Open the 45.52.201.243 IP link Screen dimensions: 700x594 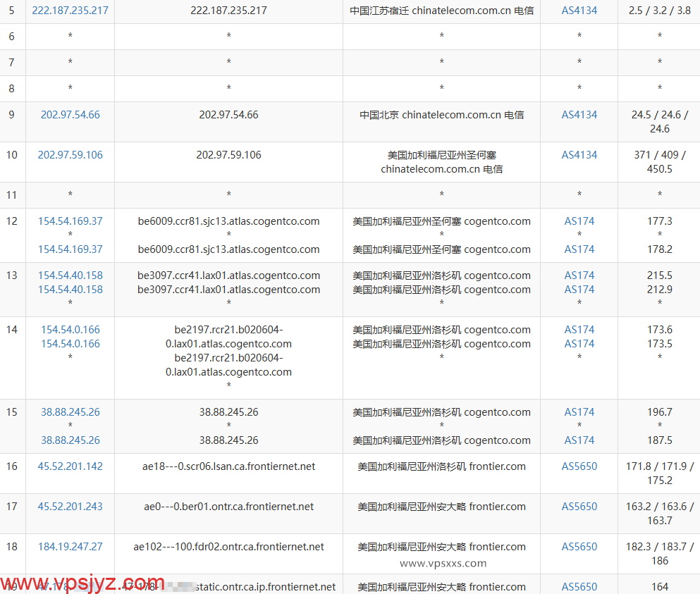pyautogui.click(x=70, y=506)
